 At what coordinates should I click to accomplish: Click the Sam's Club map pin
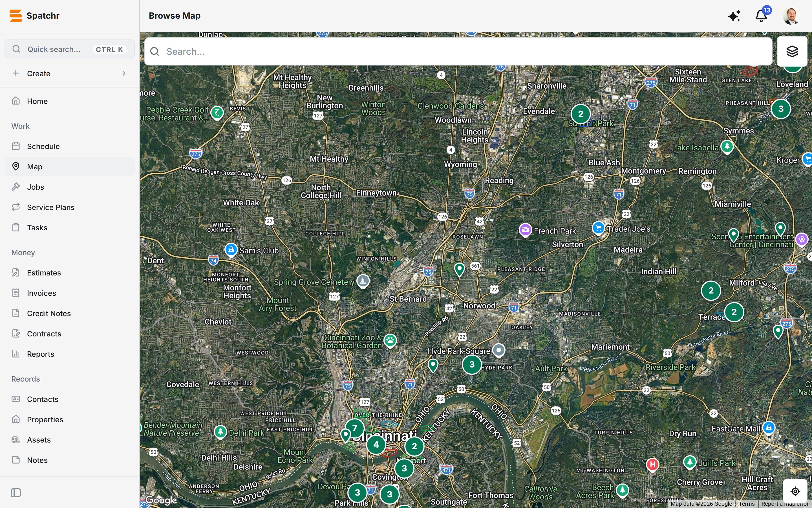231,250
